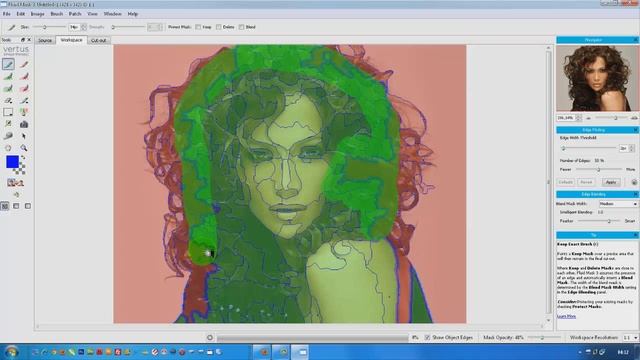Open the Image menu
The image size is (640, 360).
(37, 14)
